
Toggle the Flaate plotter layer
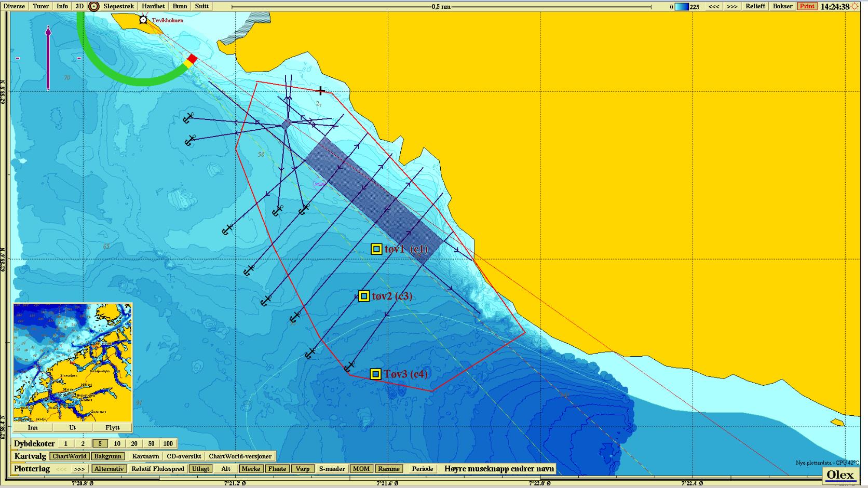pos(277,469)
